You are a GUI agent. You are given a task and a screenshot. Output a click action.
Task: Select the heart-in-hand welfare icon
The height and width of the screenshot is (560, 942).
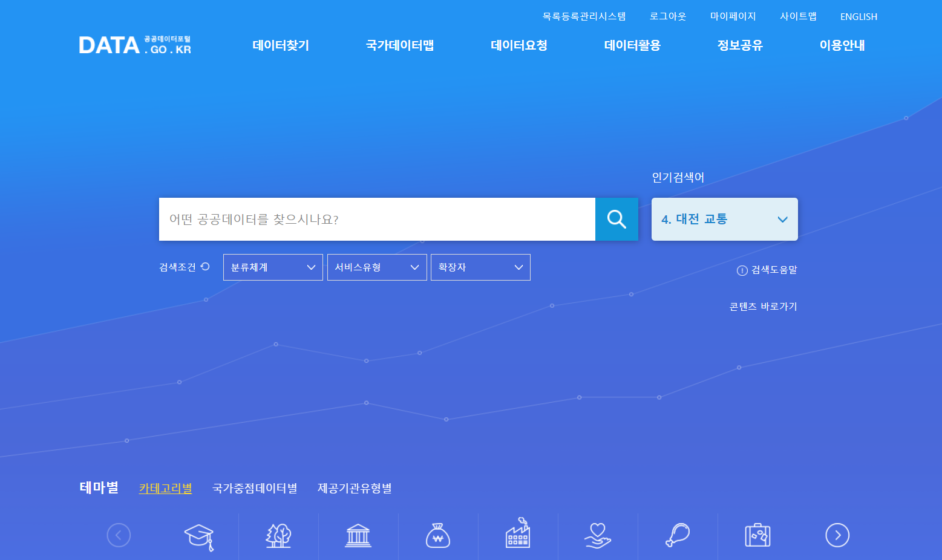(598, 536)
